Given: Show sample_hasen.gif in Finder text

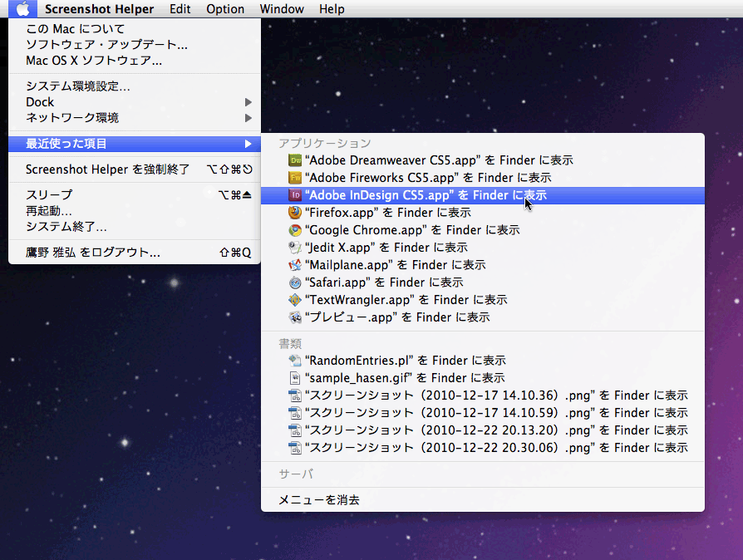Looking at the screenshot, I should click(405, 378).
